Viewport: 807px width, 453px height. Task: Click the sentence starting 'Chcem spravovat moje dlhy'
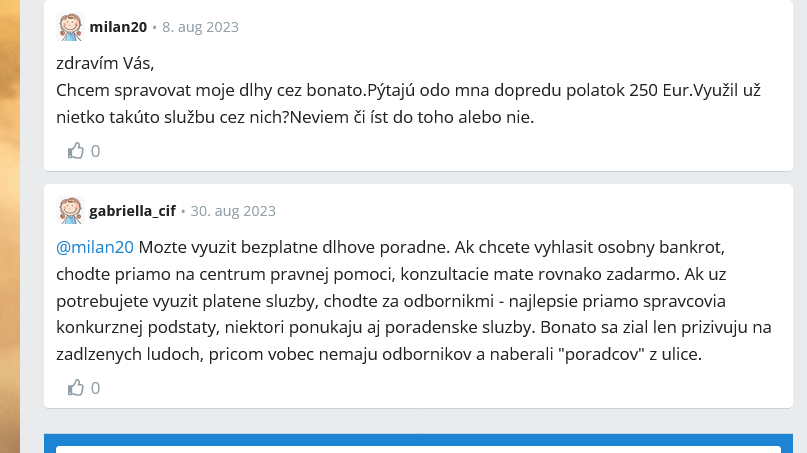click(x=211, y=90)
